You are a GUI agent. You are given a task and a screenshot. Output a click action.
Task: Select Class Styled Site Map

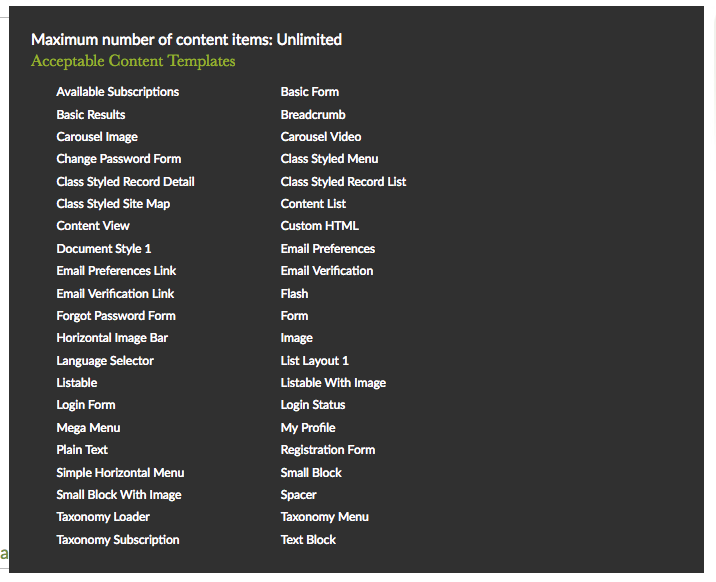click(113, 204)
